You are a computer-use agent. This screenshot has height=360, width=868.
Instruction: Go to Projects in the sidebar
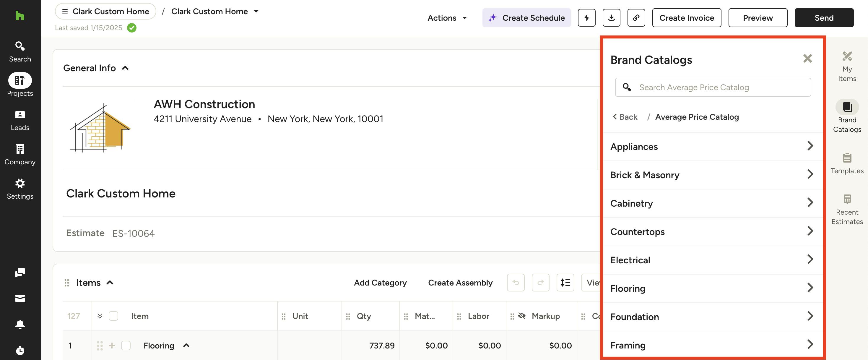coord(20,85)
